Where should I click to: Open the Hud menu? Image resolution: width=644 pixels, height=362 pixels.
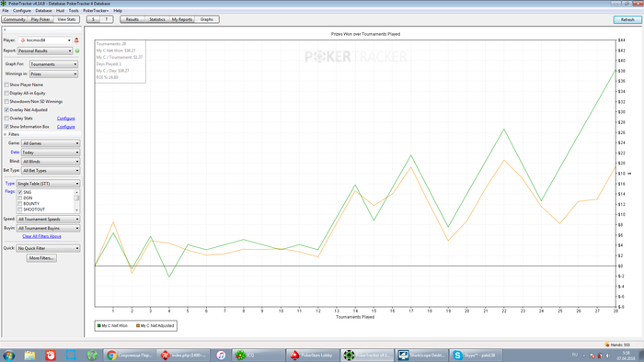point(60,11)
